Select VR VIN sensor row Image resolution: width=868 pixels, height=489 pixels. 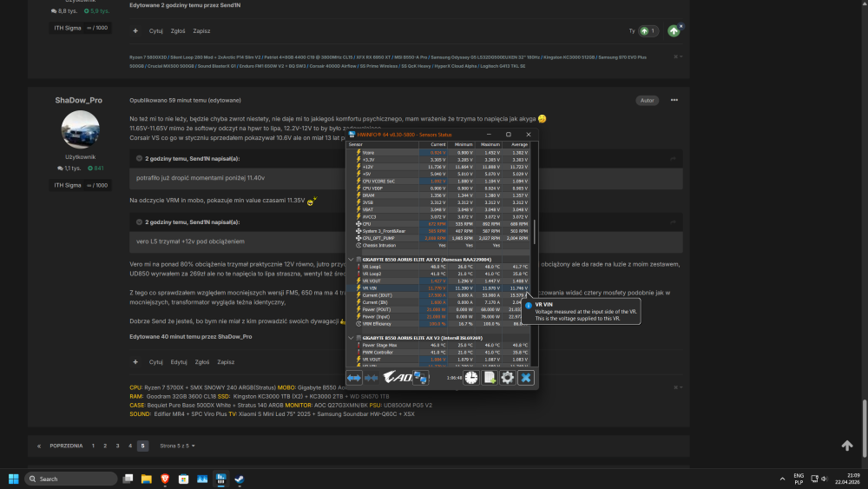437,288
